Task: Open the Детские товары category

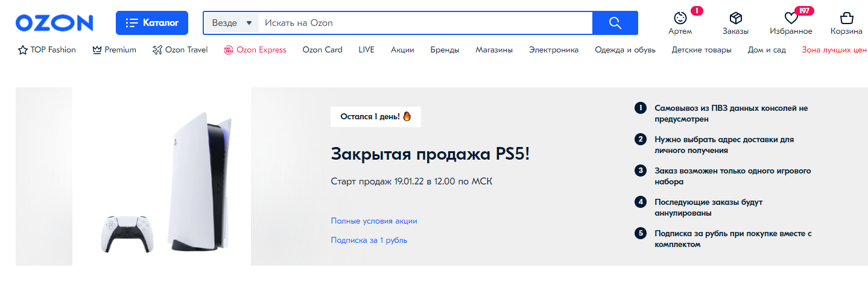Action: click(x=702, y=50)
